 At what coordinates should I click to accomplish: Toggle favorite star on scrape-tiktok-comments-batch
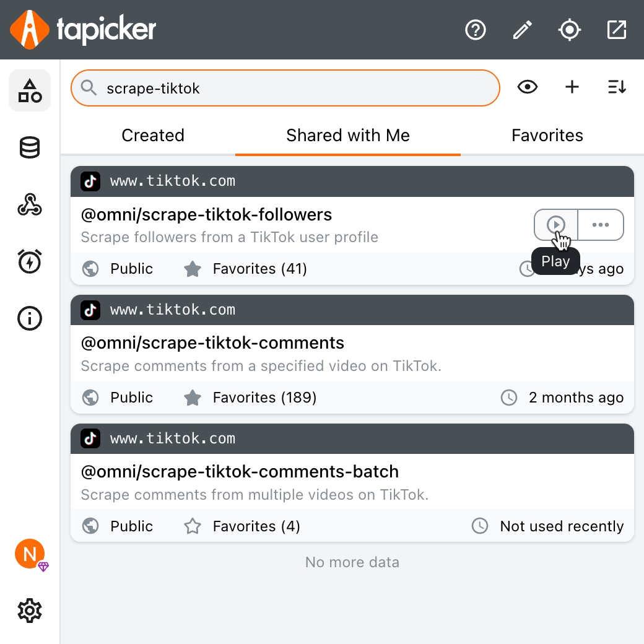pyautogui.click(x=193, y=526)
